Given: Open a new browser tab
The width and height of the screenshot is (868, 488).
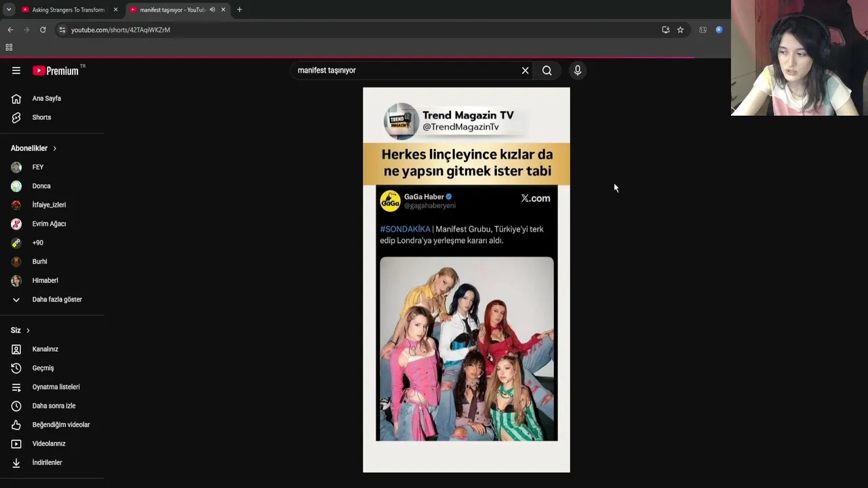Looking at the screenshot, I should click(x=239, y=9).
